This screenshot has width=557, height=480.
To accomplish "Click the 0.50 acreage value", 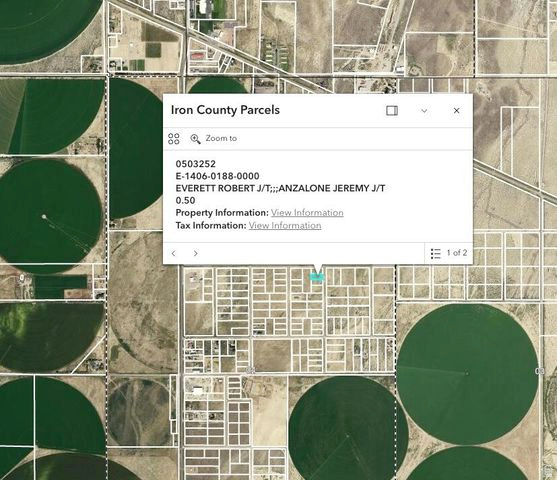I will 185,200.
